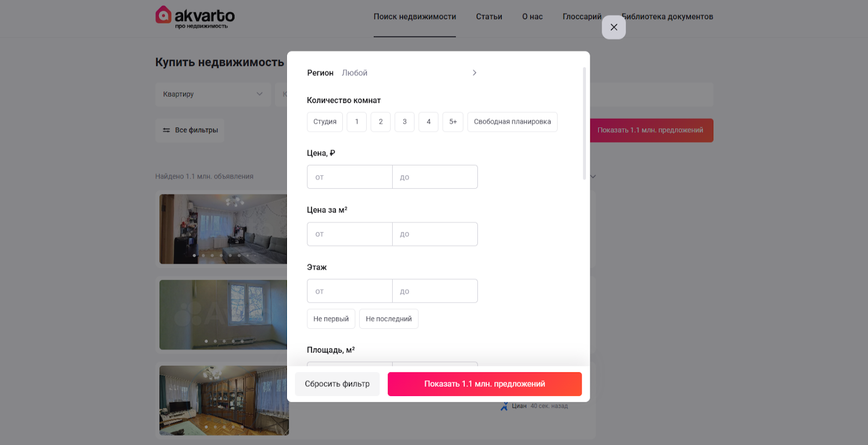
Task: Click the Любой region value
Action: (354, 73)
